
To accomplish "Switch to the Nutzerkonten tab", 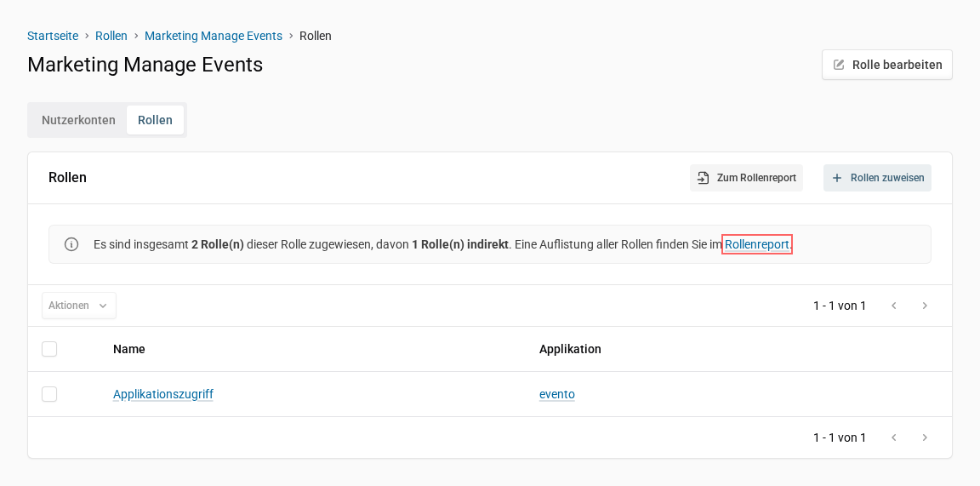I will point(79,120).
